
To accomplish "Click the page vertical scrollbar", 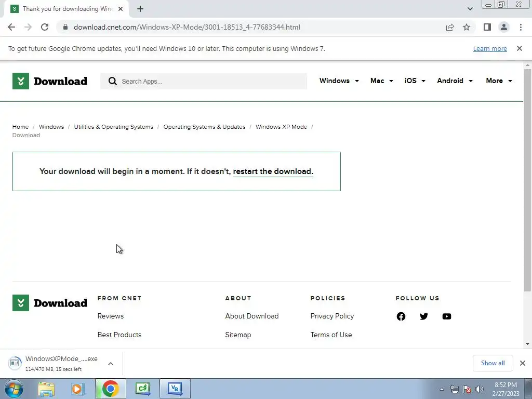I will click(527, 180).
